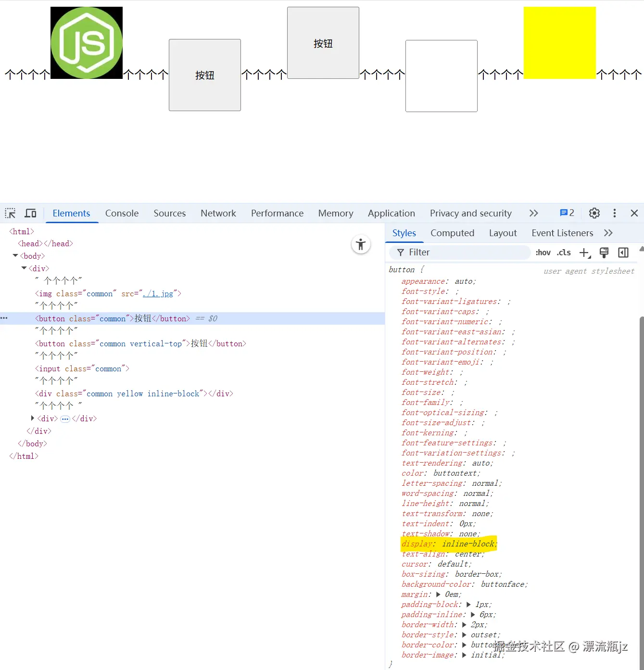Viewport: 644px width, 670px height.
Task: Activate the inspect element picker icon
Action: [x=11, y=213]
